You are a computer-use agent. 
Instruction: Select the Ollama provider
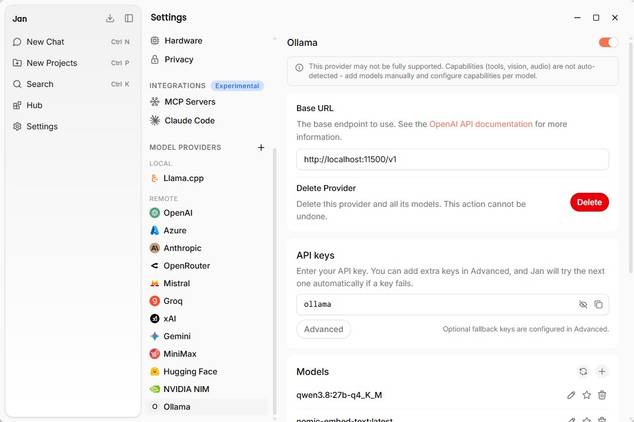pyautogui.click(x=207, y=407)
